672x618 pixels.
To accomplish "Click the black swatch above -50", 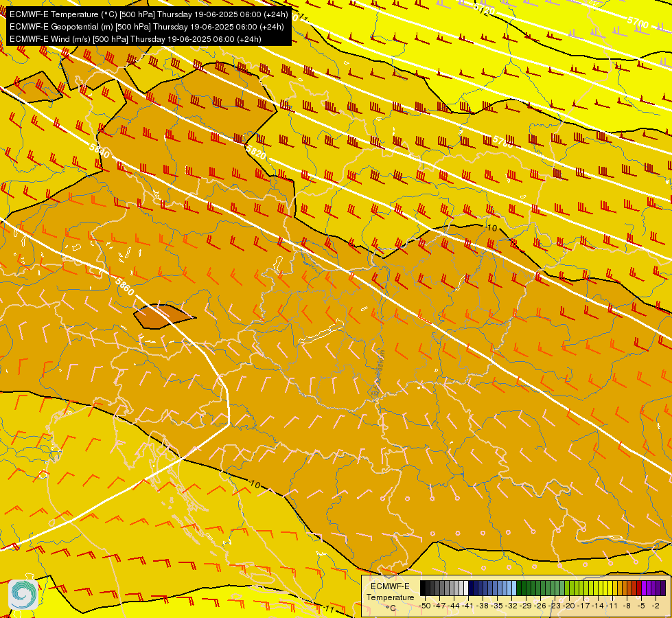I will pos(423,588).
